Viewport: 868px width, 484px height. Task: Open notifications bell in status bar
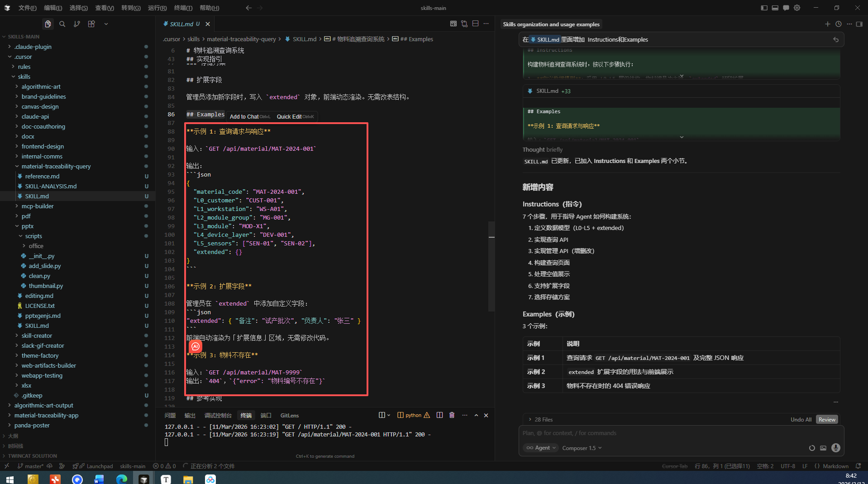pyautogui.click(x=858, y=466)
